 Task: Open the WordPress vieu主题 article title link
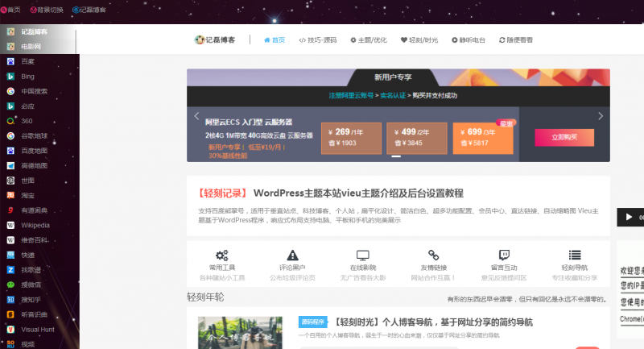[358, 193]
